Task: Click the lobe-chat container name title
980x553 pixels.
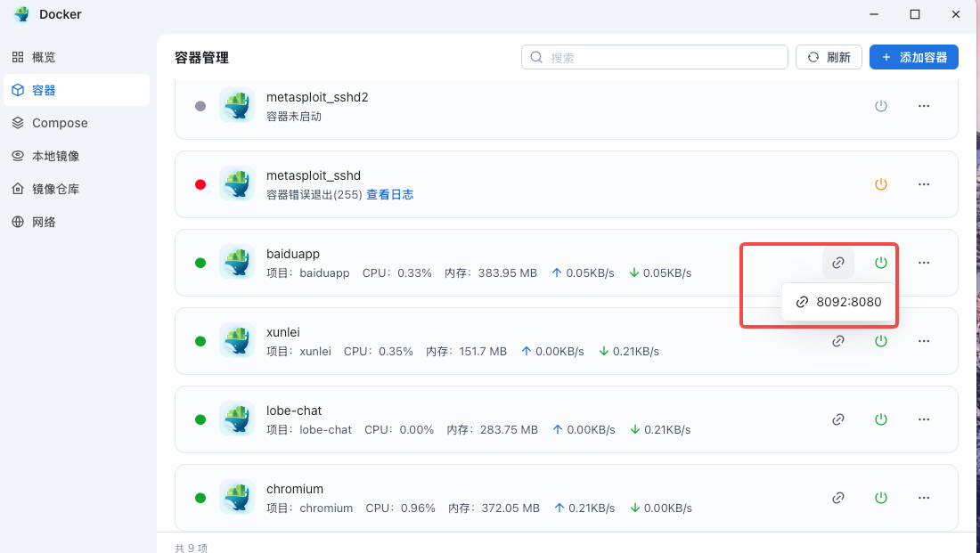Action: (294, 411)
